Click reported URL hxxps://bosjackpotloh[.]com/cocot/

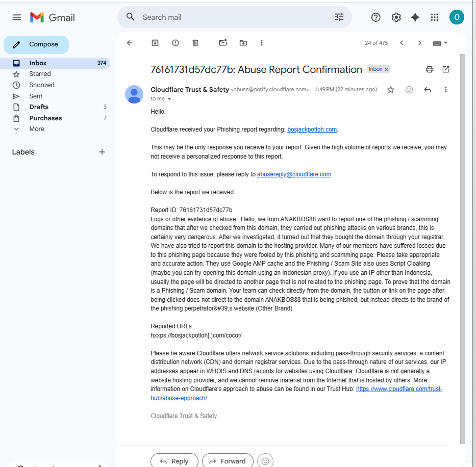tap(196, 335)
